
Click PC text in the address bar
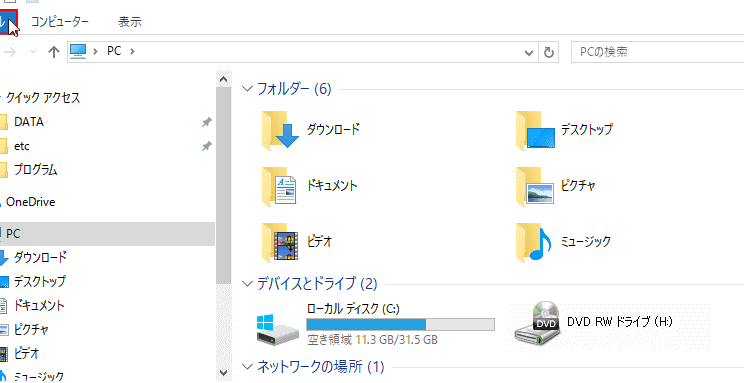tap(114, 51)
